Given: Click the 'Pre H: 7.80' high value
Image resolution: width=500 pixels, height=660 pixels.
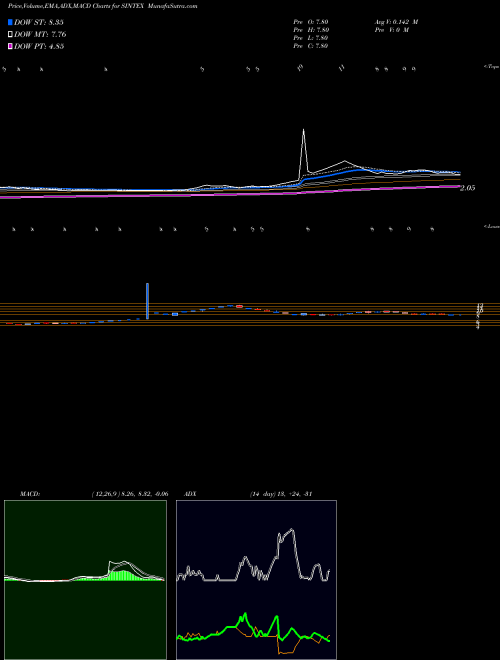Looking at the screenshot, I should pyautogui.click(x=311, y=30).
